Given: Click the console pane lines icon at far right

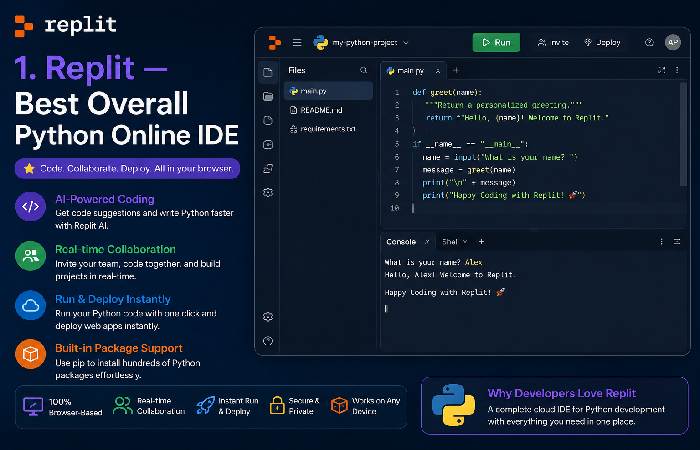Looking at the screenshot, I should (x=677, y=242).
